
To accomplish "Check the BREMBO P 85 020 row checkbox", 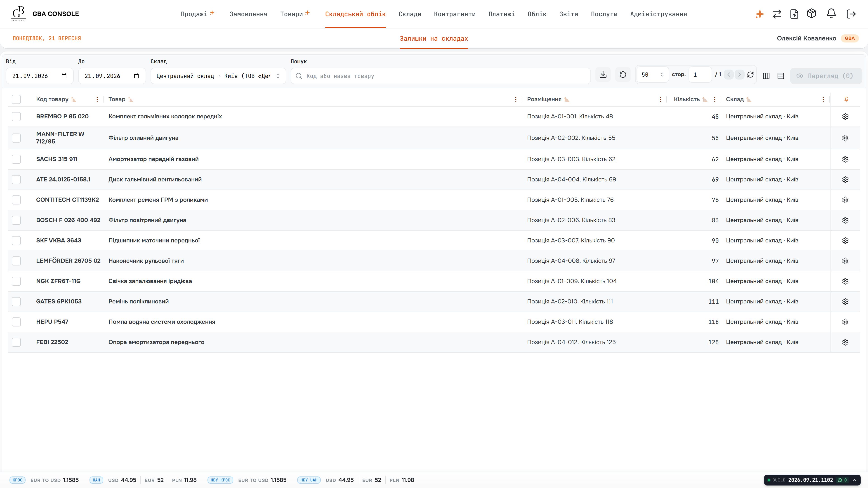I will click(16, 117).
